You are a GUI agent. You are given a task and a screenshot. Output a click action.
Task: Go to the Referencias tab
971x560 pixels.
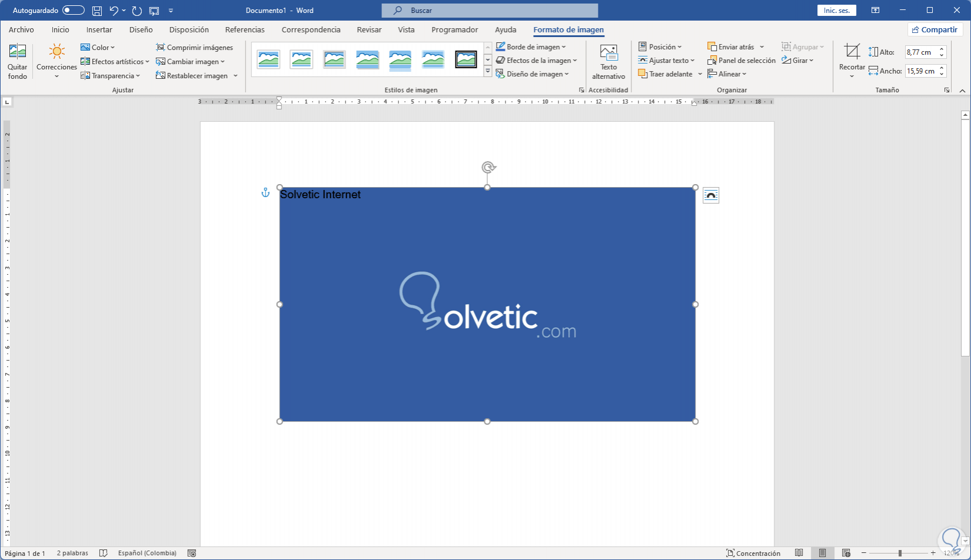(245, 29)
